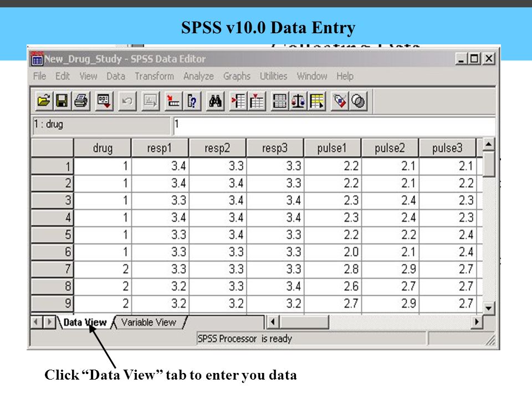The height and width of the screenshot is (399, 532).
Task: Select the pulse2 column header
Action: pos(390,148)
